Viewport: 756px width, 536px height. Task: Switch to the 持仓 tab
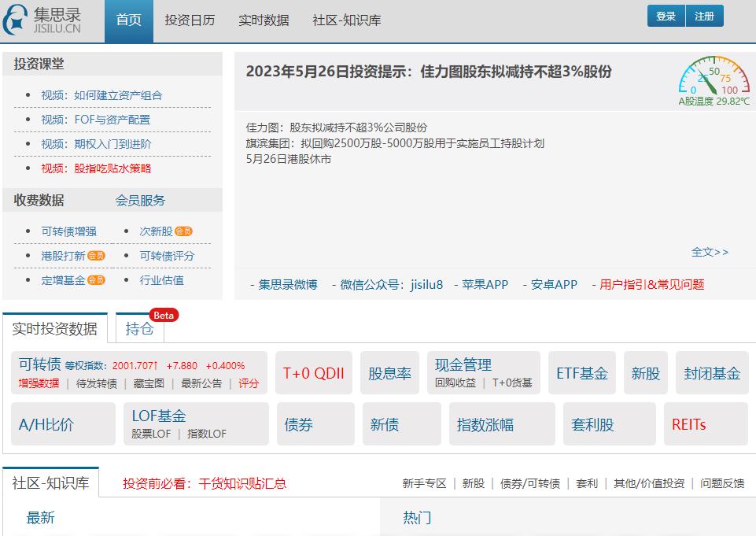[139, 327]
